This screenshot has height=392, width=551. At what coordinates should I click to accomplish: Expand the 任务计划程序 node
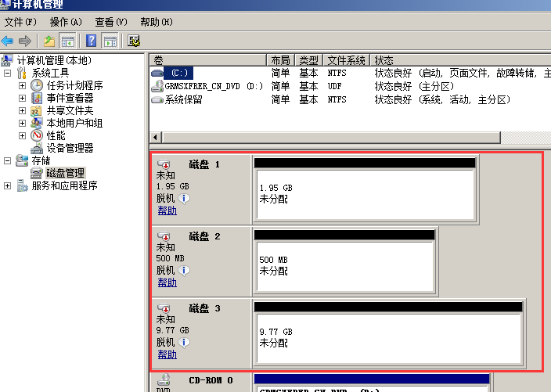[22, 85]
